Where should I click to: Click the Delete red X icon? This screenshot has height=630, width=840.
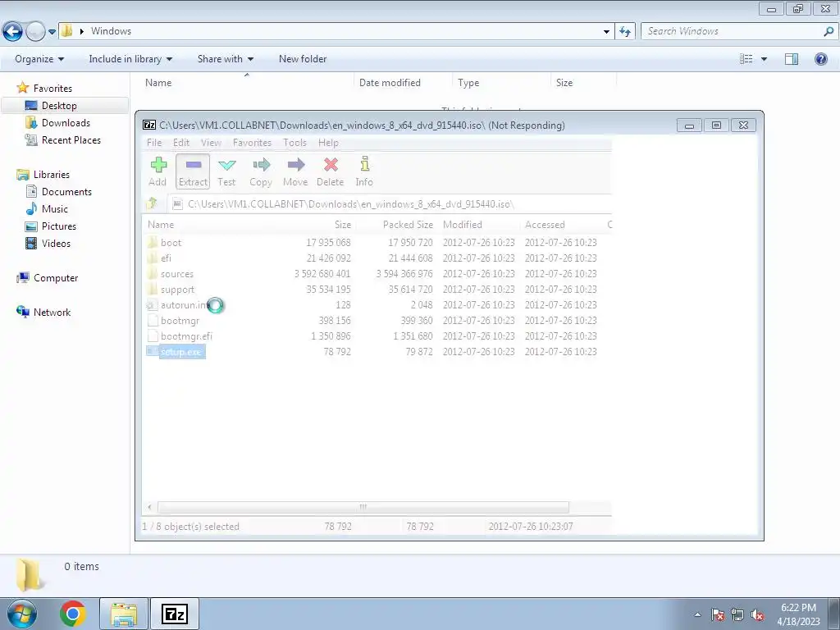pyautogui.click(x=331, y=171)
